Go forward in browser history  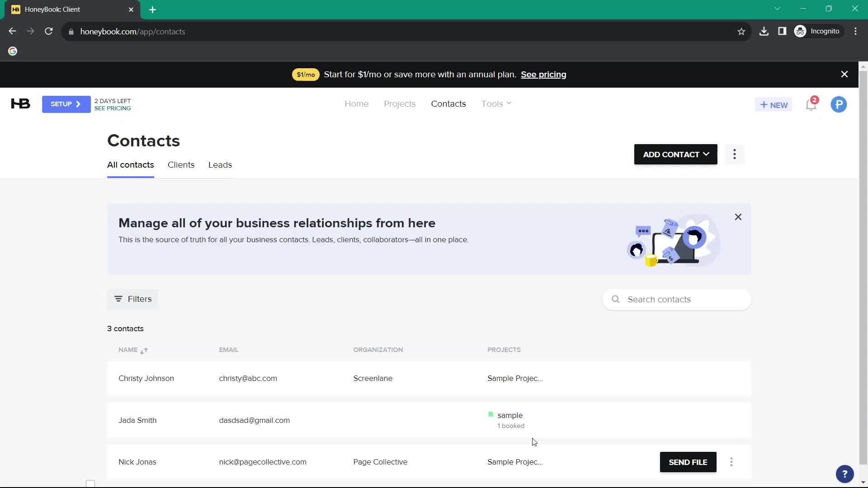pos(31,32)
